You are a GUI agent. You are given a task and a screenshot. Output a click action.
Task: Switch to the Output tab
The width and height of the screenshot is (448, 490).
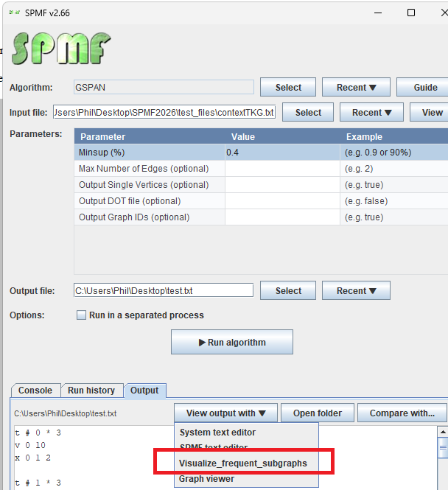[x=144, y=391]
